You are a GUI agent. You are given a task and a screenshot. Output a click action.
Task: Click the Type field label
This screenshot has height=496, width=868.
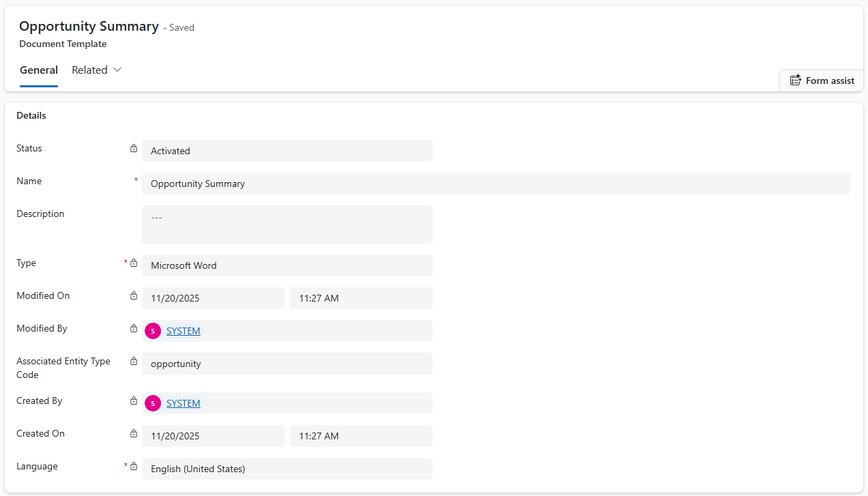[x=27, y=263]
